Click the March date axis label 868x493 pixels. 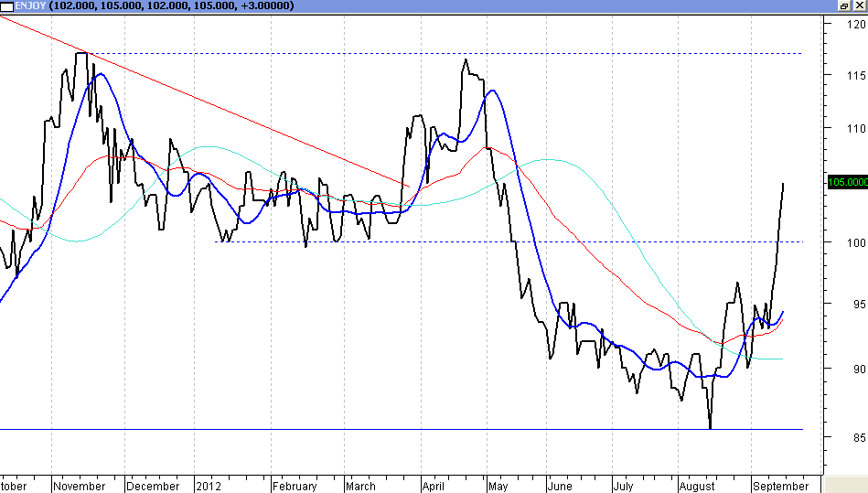click(360, 486)
